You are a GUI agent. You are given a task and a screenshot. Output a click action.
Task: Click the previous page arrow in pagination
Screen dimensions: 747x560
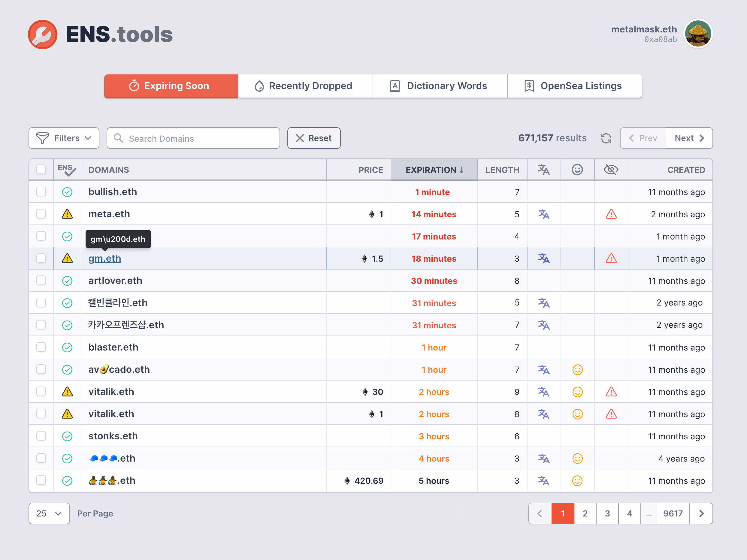pos(540,513)
